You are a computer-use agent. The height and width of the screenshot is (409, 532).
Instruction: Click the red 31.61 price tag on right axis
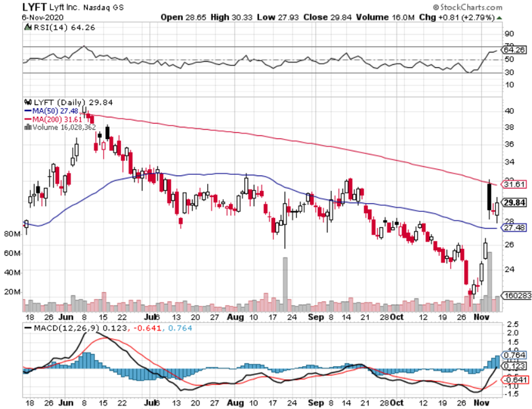(x=514, y=185)
